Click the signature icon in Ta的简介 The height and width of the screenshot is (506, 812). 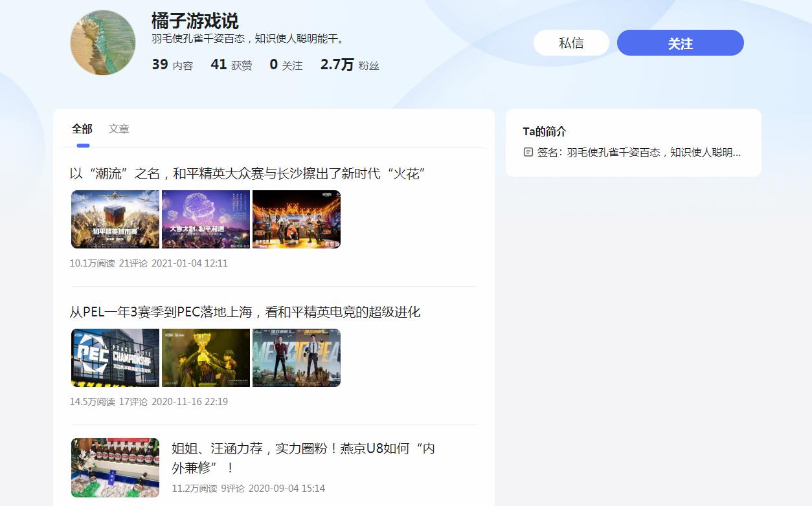pos(528,152)
